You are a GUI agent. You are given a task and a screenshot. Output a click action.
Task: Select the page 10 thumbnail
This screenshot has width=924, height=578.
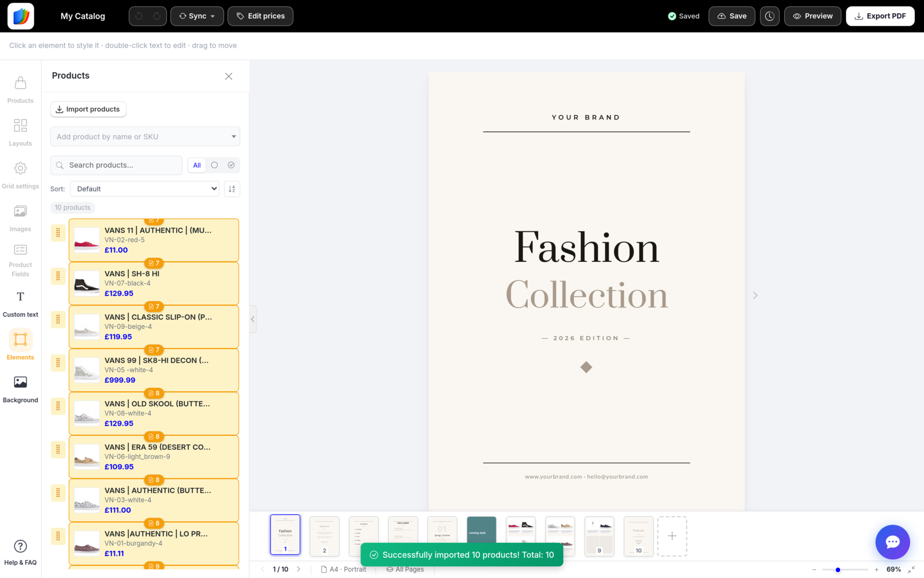pyautogui.click(x=639, y=536)
